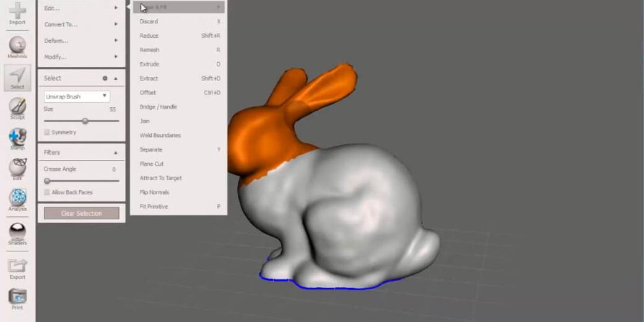Enable the Symmetry checkbox

coord(47,133)
